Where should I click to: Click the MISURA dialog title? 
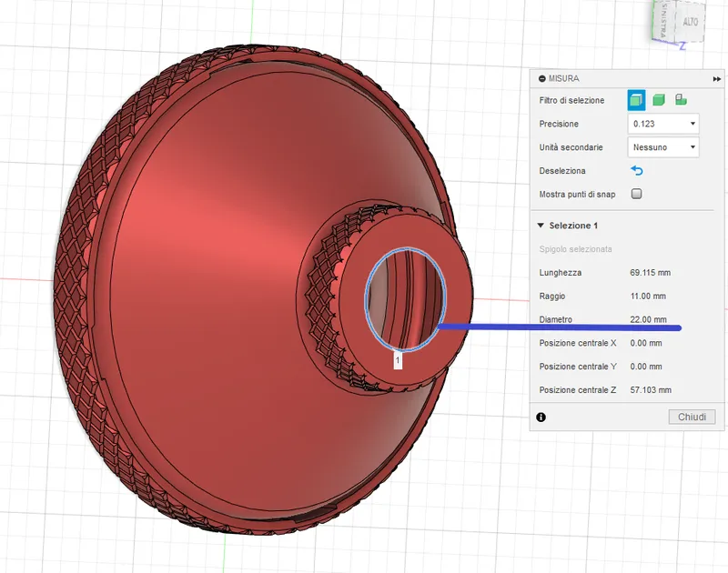click(x=563, y=79)
